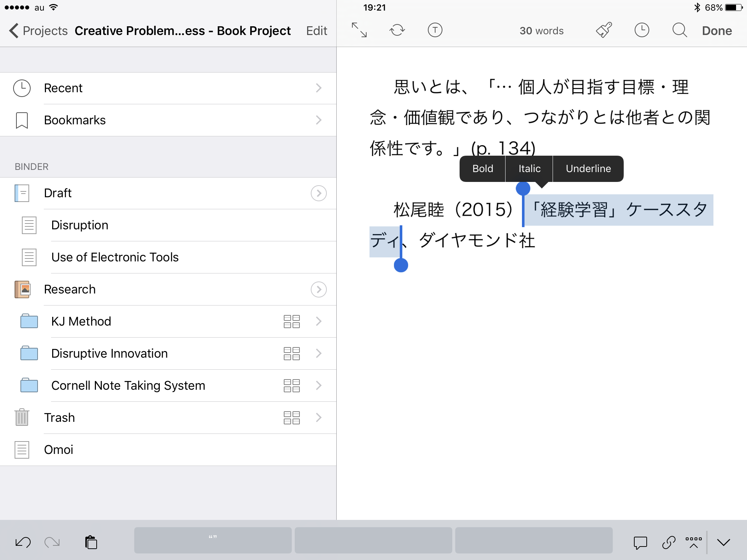Apply Underline to selected text

[588, 168]
